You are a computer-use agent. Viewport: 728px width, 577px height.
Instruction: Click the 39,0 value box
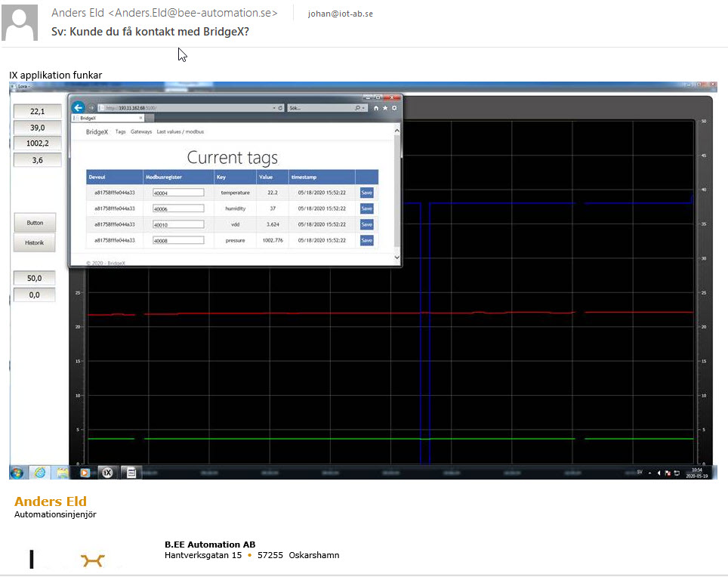click(x=38, y=128)
